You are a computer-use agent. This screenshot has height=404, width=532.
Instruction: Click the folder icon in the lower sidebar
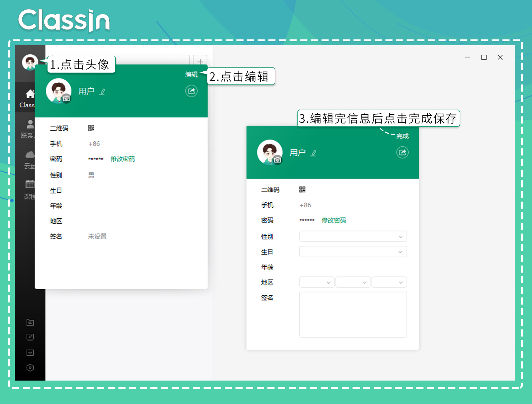point(30,322)
